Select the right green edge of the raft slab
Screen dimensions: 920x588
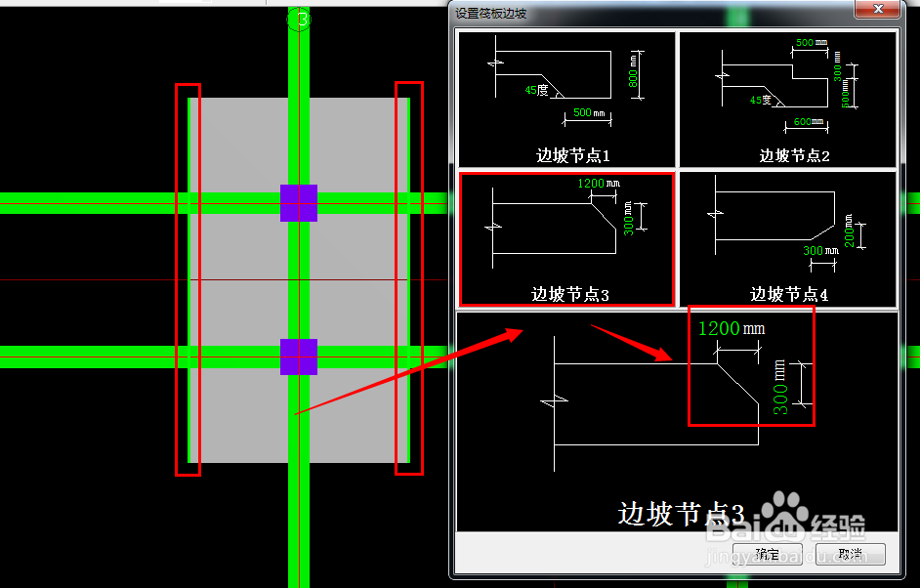coord(408,280)
